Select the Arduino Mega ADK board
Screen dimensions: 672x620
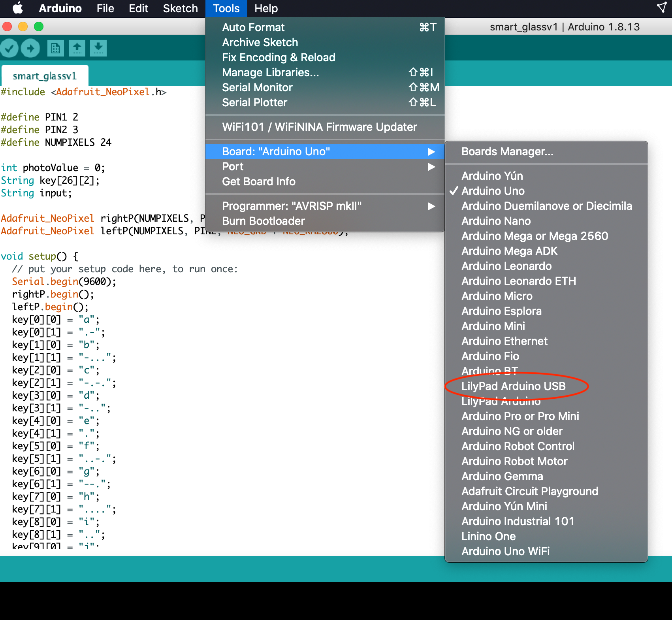(546, 251)
